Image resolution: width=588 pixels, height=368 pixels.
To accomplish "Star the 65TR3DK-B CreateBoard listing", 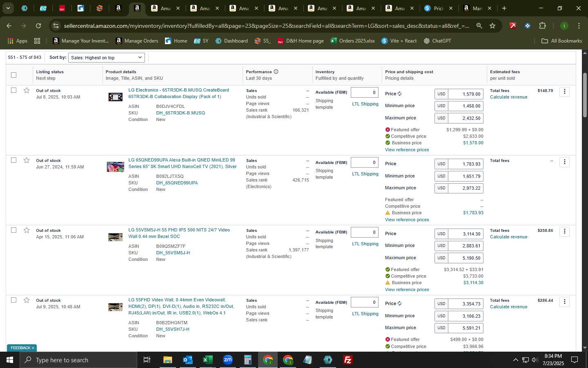I will tap(27, 90).
